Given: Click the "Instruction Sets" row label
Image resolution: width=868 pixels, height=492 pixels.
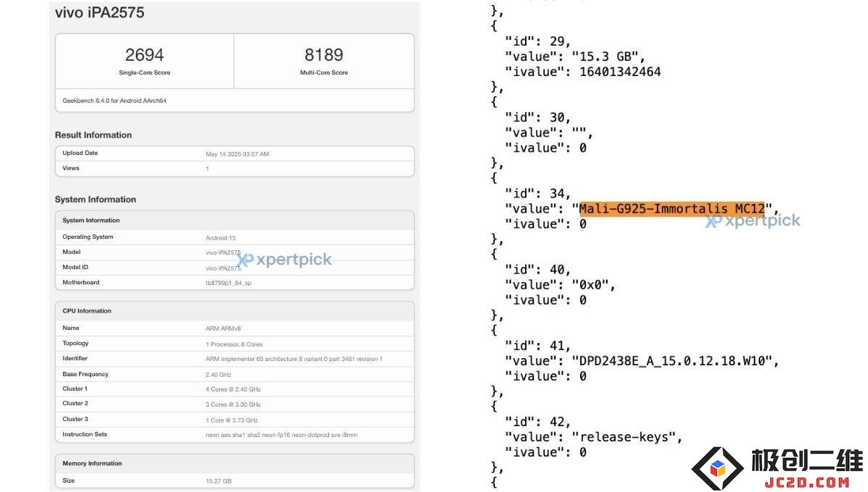Looking at the screenshot, I should 85,435.
